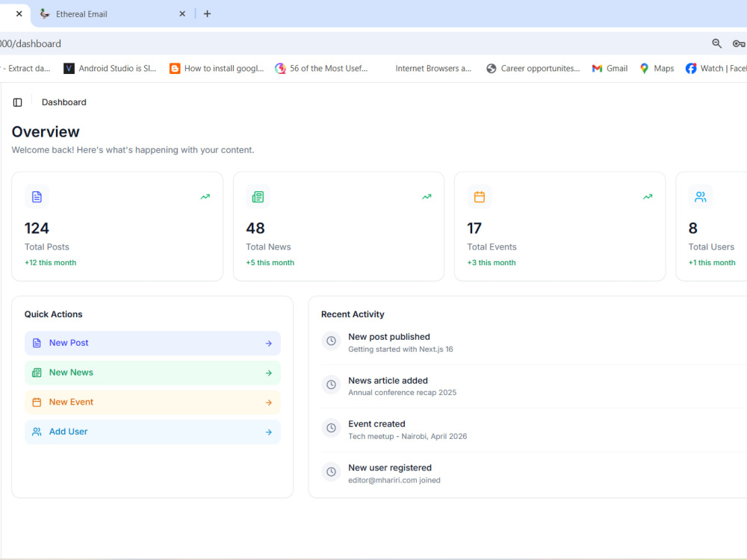Click the arrow on Add User row
The height and width of the screenshot is (560, 747).
point(269,432)
